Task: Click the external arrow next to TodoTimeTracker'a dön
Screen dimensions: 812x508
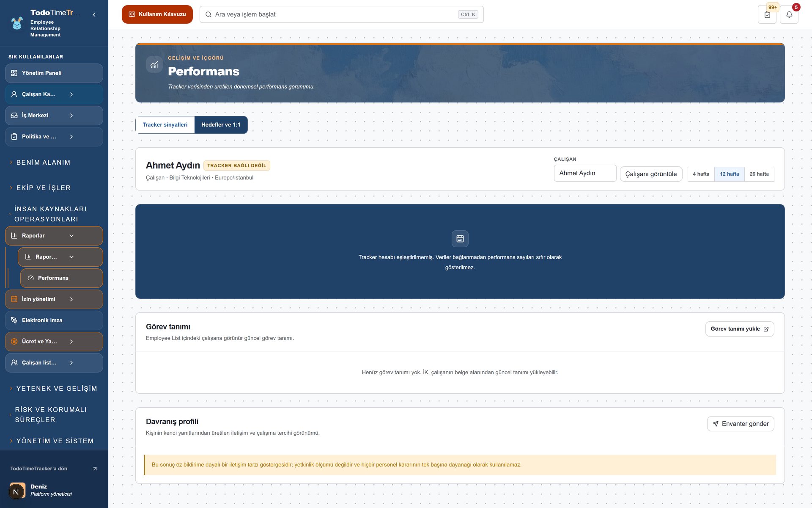Action: pyautogui.click(x=95, y=469)
